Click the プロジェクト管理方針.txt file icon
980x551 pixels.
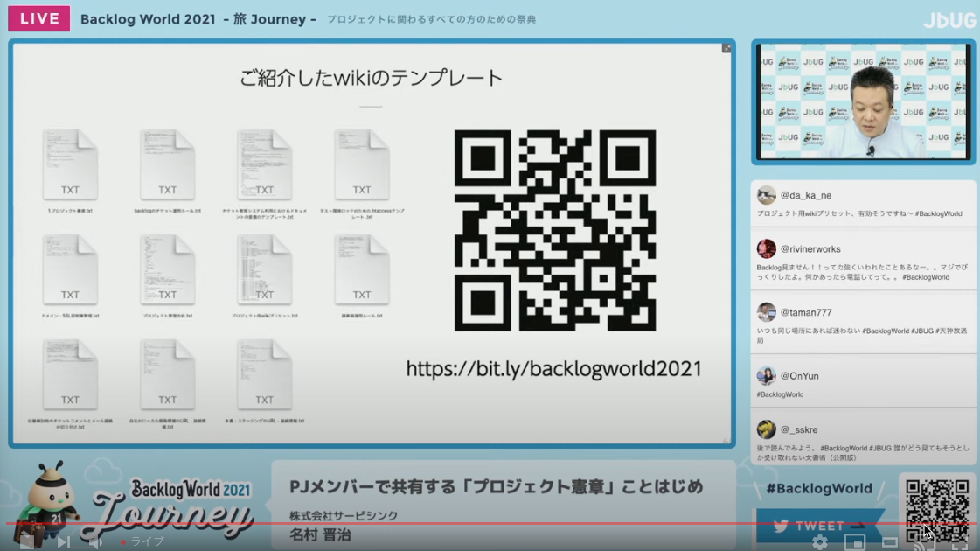pyautogui.click(x=168, y=269)
